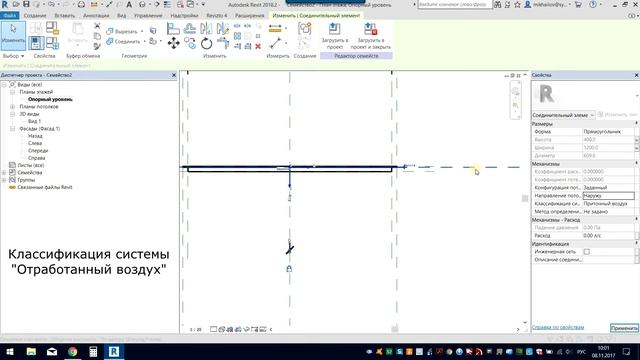The height and width of the screenshot is (360, 640).
Task: Click the Aligned Dimension measure icon
Action: coord(275,29)
